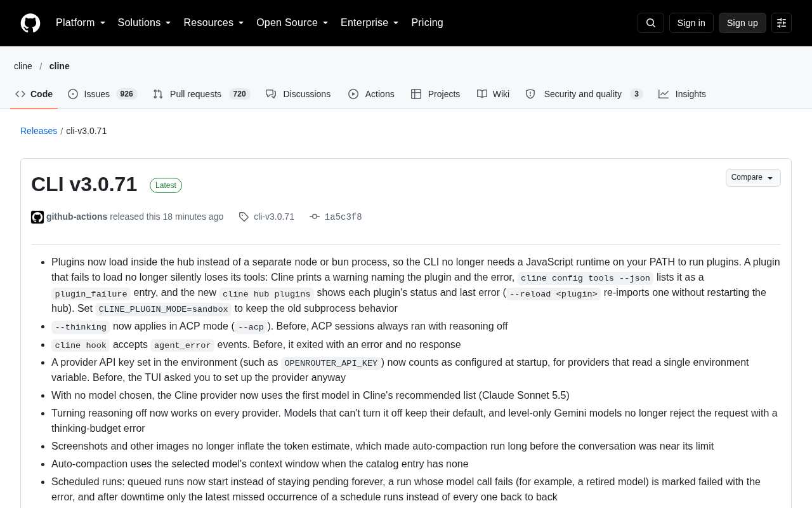This screenshot has height=508, width=812.
Task: Open the Discussions tab
Action: pos(298,94)
